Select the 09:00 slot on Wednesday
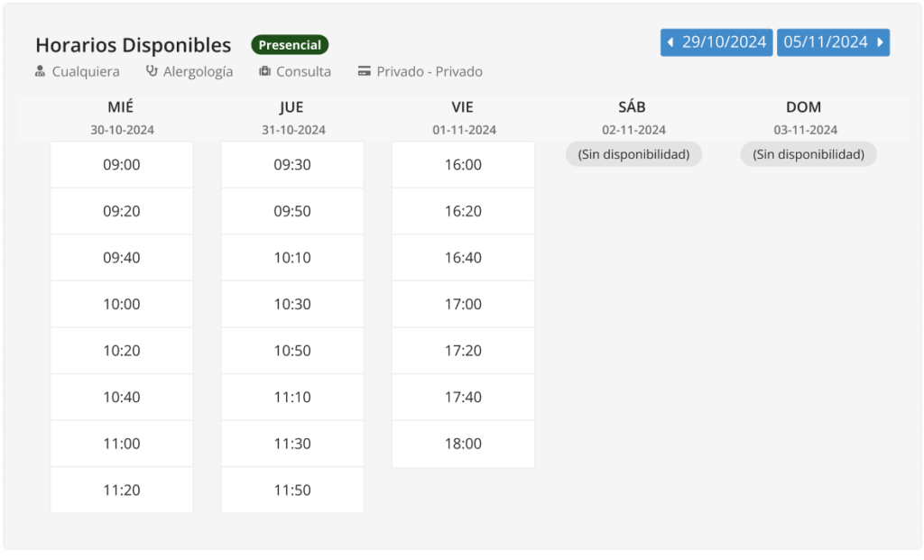924x560 pixels. point(122,165)
